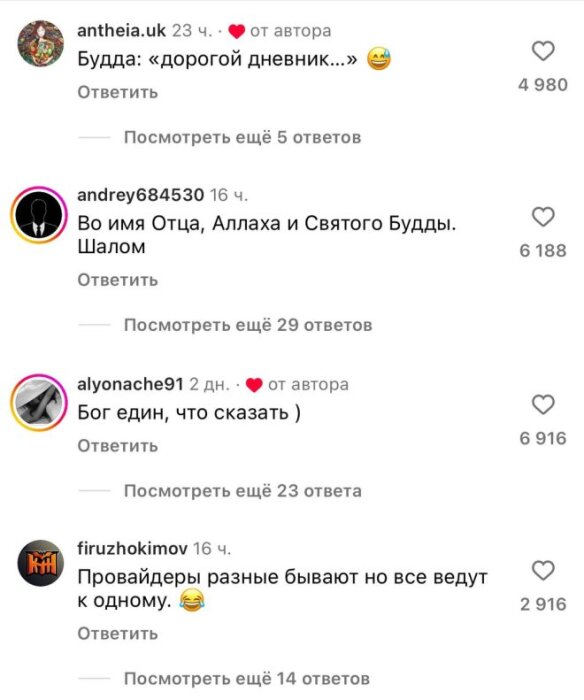Like antheia.uk's comment with the heart icon
The width and height of the screenshot is (584, 700).
543,51
